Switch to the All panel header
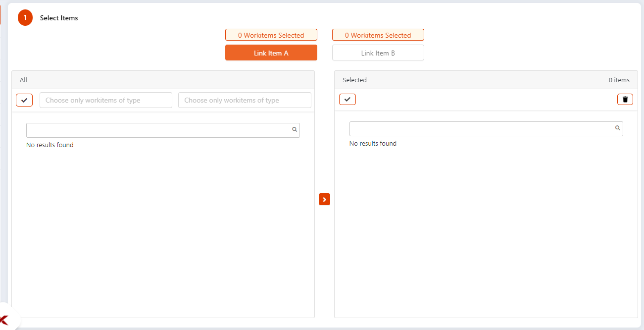Image resolution: width=644 pixels, height=330 pixels. tap(23, 79)
